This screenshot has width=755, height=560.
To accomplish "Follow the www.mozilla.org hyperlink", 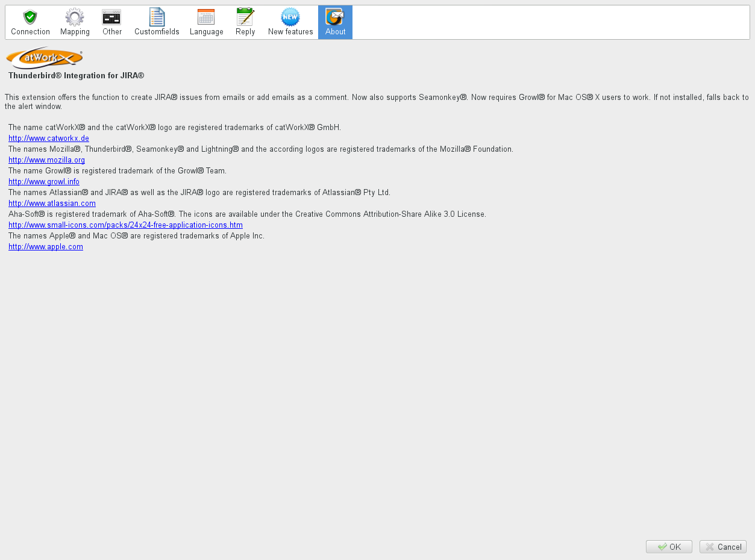I will pyautogui.click(x=46, y=160).
